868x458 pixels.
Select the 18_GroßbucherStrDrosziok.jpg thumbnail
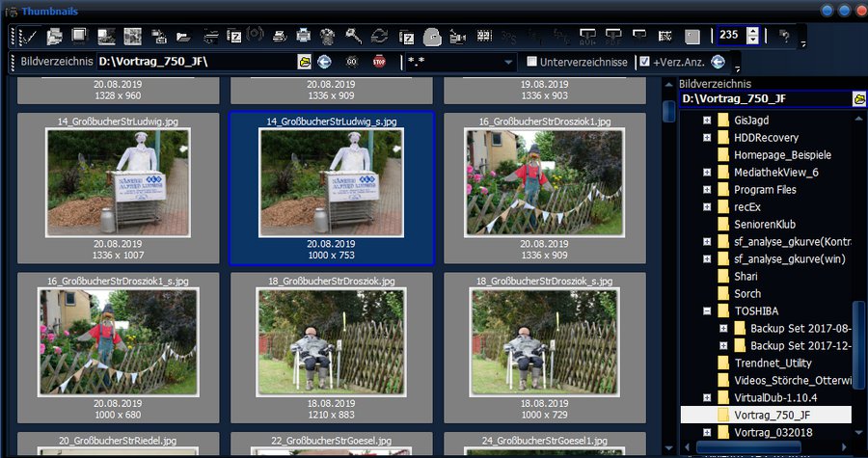tap(331, 341)
